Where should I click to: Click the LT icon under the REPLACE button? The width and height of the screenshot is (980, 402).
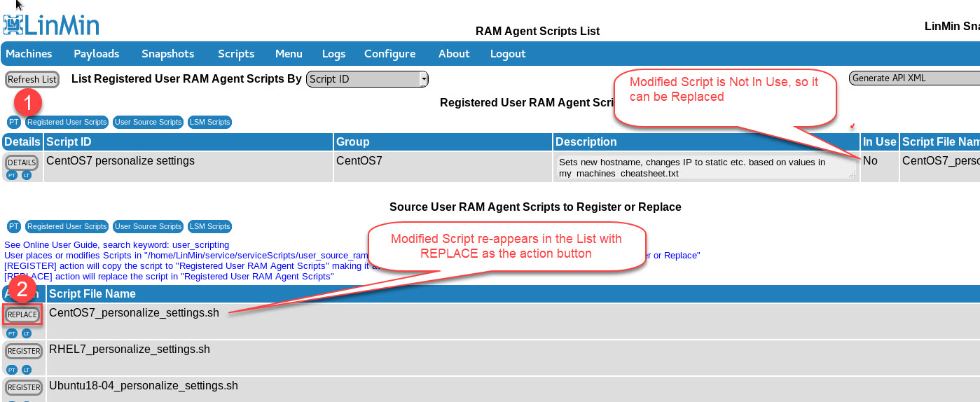27,333
